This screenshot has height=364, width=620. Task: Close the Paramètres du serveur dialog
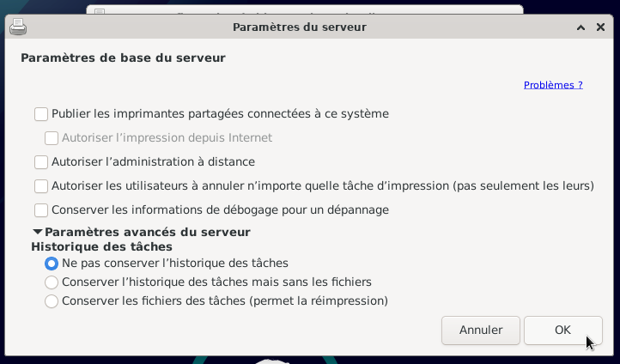[x=600, y=27]
